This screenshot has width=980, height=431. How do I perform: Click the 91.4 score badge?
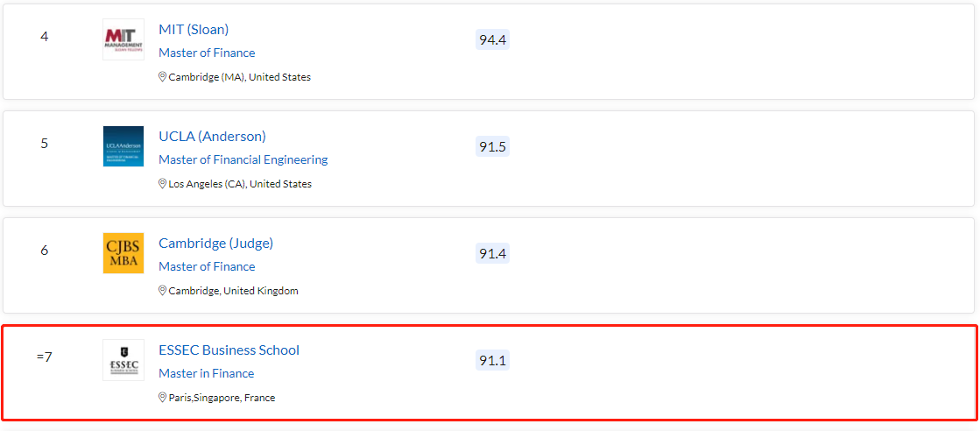(x=492, y=253)
